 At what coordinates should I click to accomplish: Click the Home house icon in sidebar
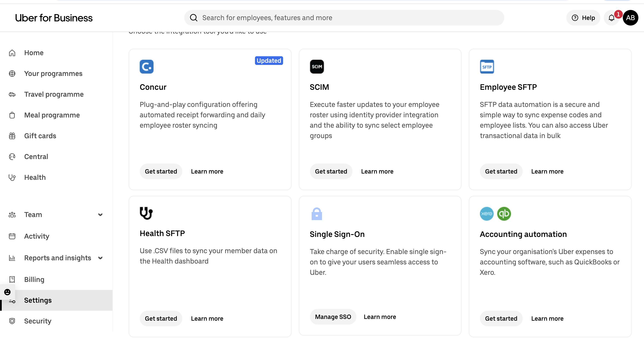[12, 53]
